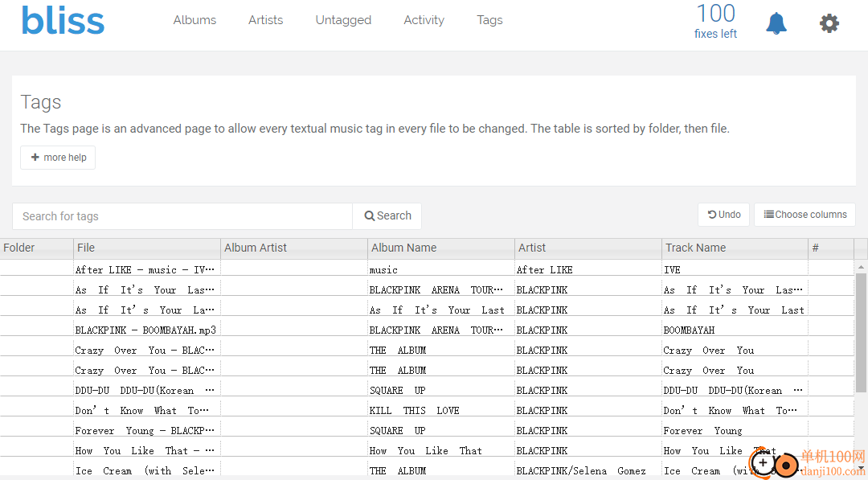Focus the Search for tags field
The height and width of the screenshot is (480, 868).
pos(182,216)
